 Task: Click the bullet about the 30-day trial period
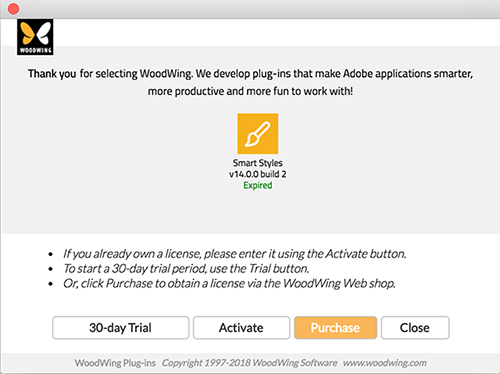click(186, 269)
